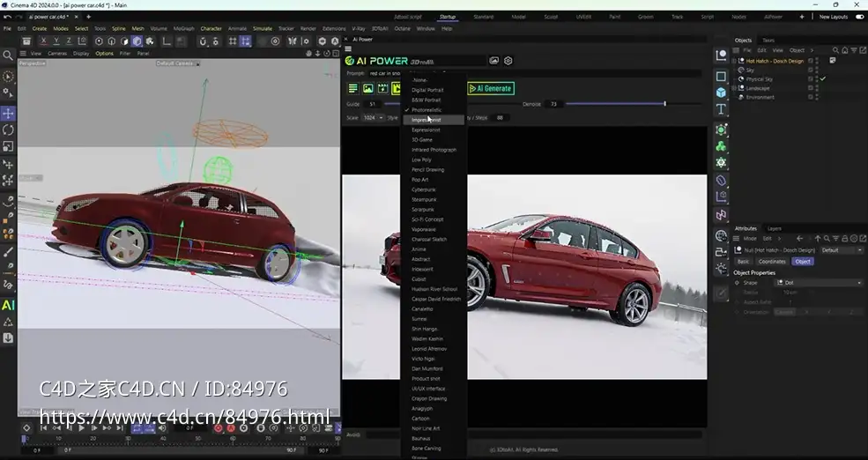Add the Cube primitive from object palette
This screenshot has width=868, height=460.
(x=721, y=93)
